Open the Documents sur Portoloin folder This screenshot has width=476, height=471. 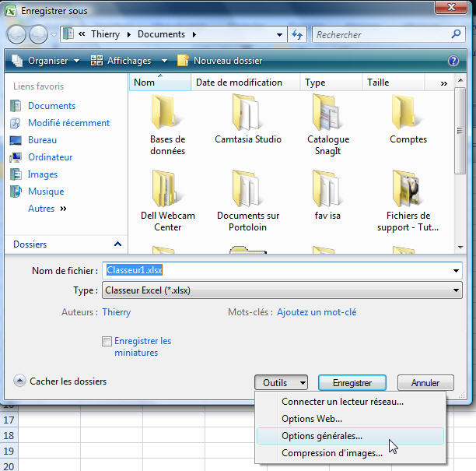(248, 201)
